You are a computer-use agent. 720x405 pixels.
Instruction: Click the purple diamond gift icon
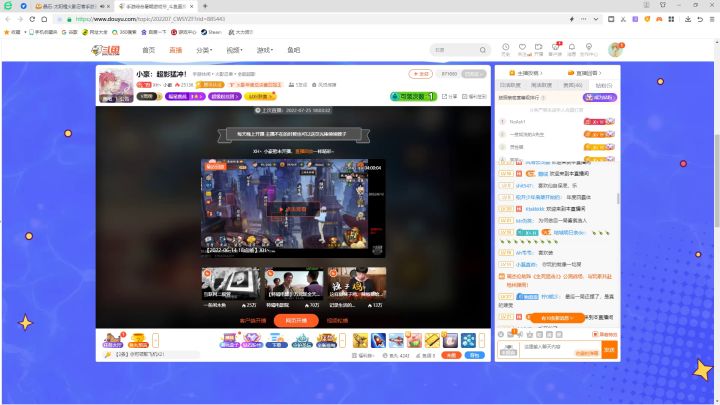[252, 340]
